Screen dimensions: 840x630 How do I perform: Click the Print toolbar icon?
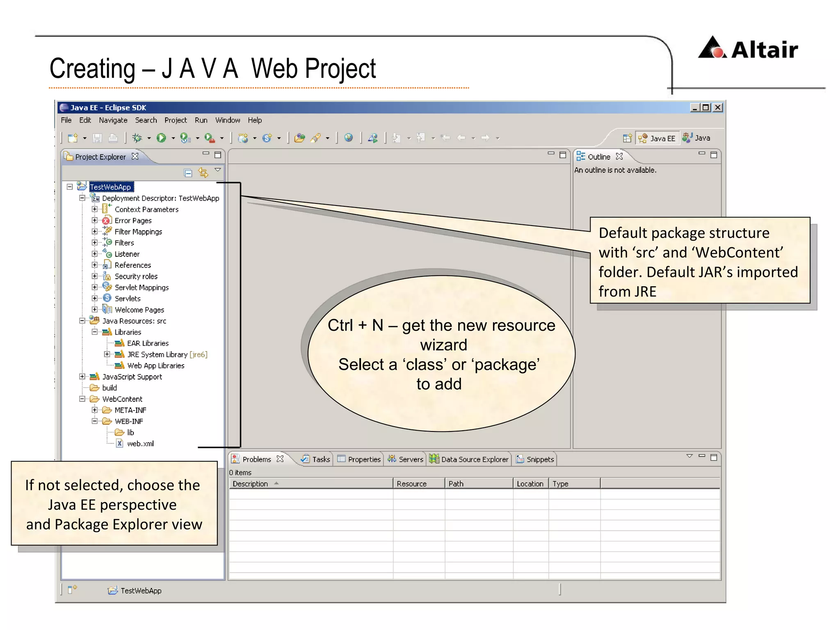point(113,138)
